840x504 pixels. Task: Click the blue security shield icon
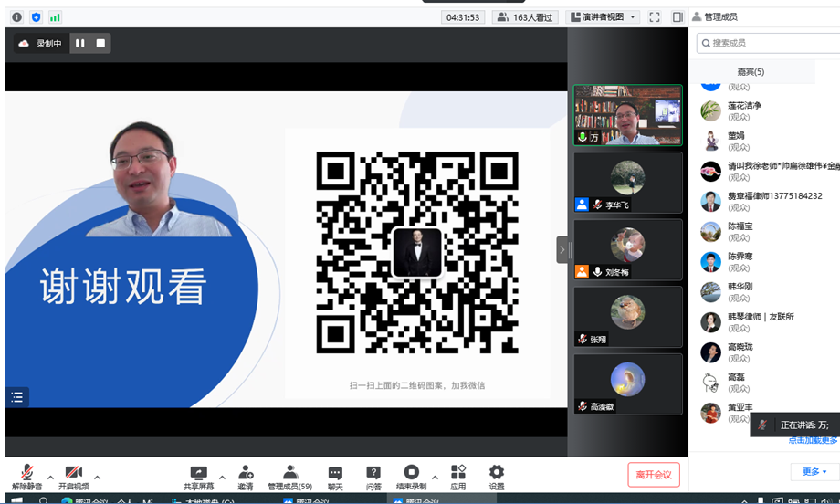pyautogui.click(x=36, y=17)
